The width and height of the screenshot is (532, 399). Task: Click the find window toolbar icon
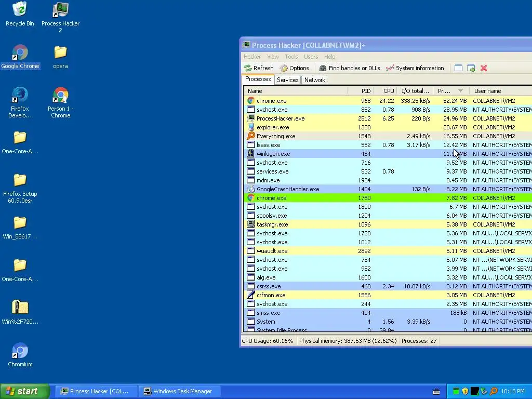458,68
